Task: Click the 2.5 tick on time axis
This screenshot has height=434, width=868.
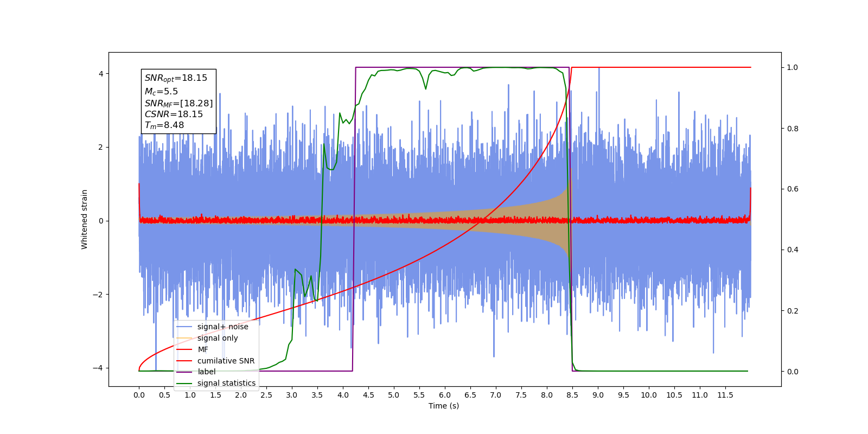Action: pos(266,395)
